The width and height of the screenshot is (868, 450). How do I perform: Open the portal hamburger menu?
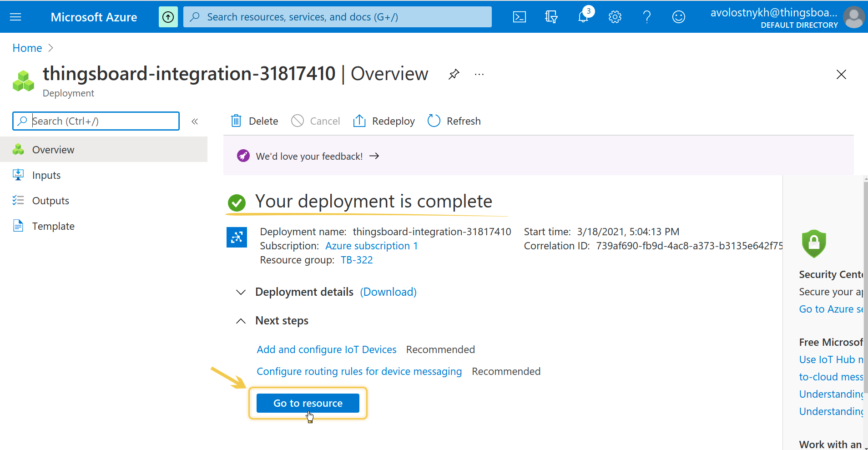[15, 17]
